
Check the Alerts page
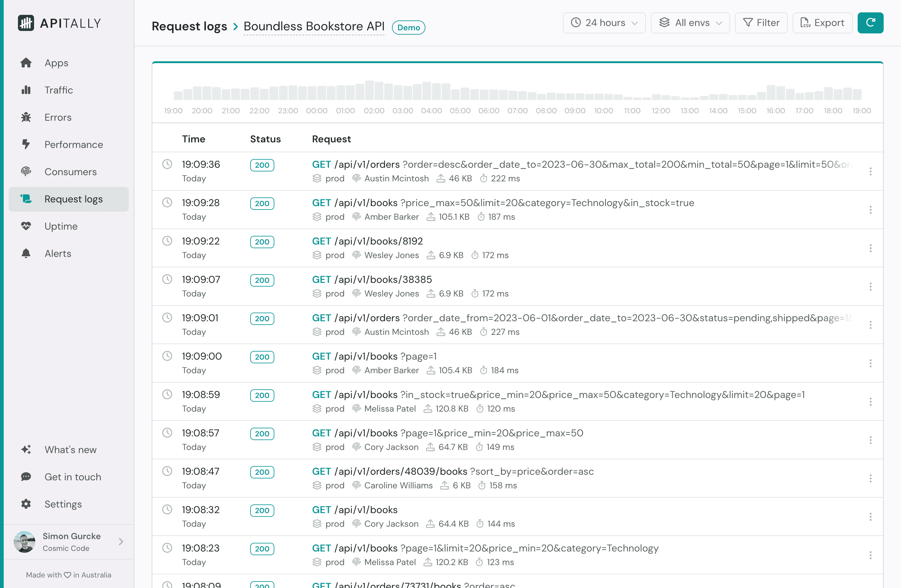pos(58,253)
